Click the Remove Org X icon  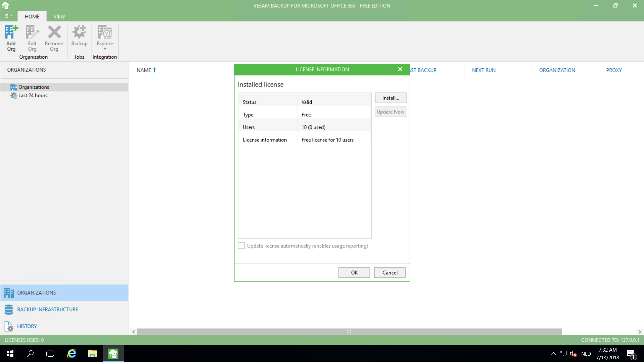pos(54,33)
